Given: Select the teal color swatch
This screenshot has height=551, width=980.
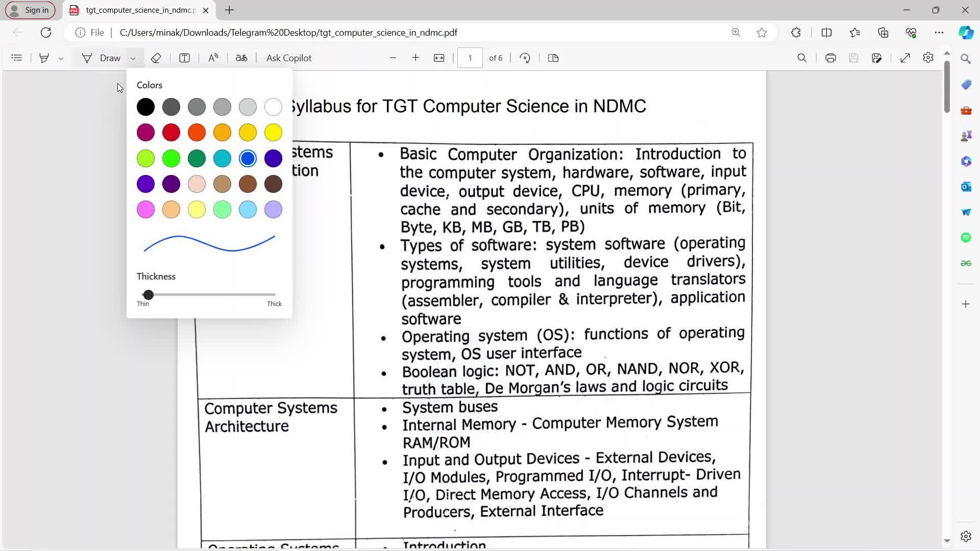Looking at the screenshot, I should pyautogui.click(x=222, y=159).
